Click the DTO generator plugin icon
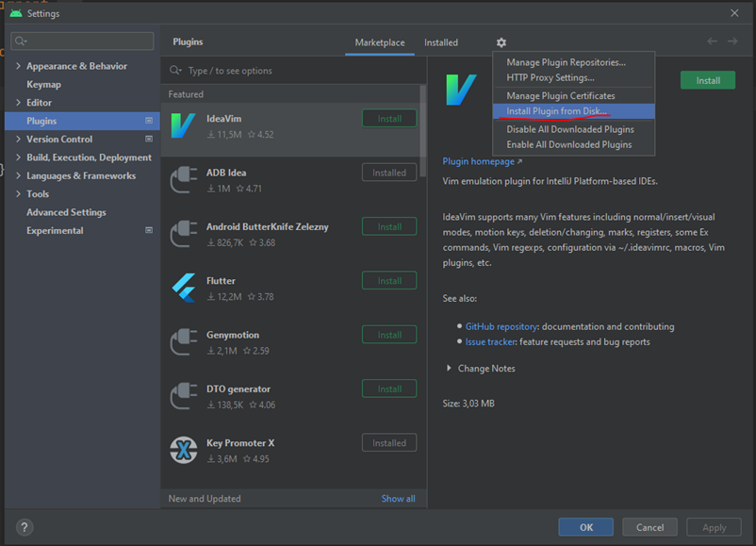 (x=183, y=396)
